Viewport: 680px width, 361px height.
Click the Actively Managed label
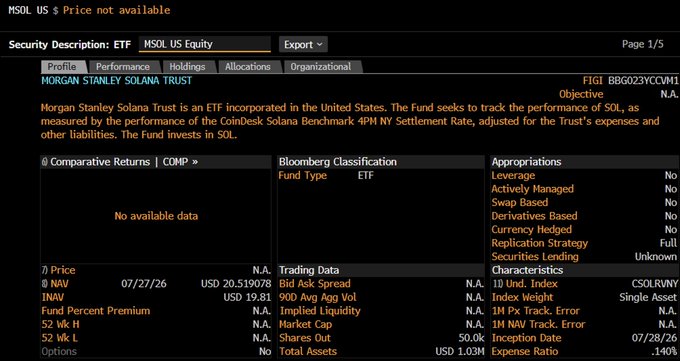533,189
